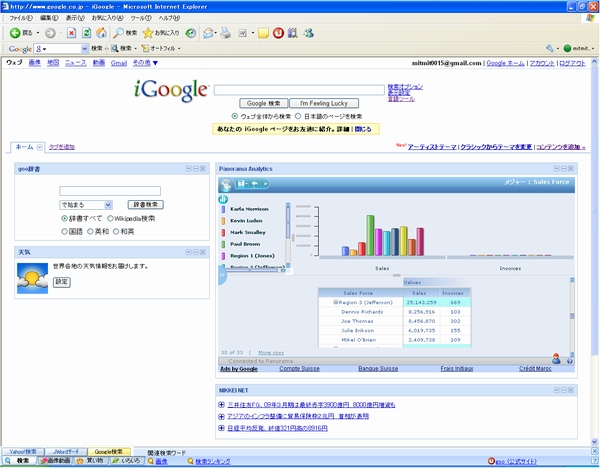Expand the Panorama side panel chevron
Image resolution: width=600 pixels, height=468 pixels.
pos(222,276)
